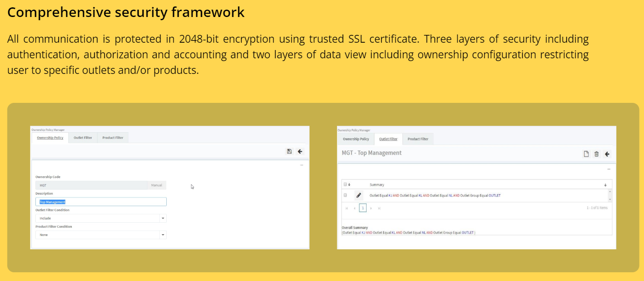Click the Description field with Top Management
This screenshot has width=644, height=281.
pos(101,202)
